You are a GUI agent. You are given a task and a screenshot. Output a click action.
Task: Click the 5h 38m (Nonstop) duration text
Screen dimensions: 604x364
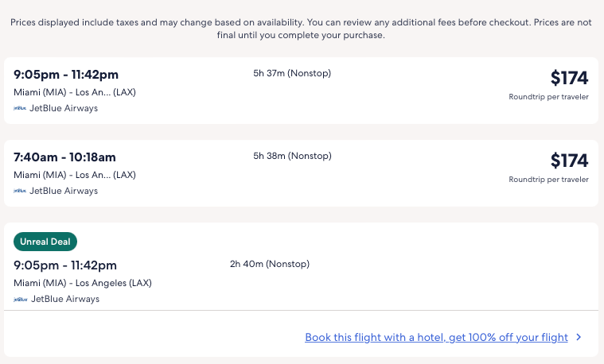click(x=291, y=156)
